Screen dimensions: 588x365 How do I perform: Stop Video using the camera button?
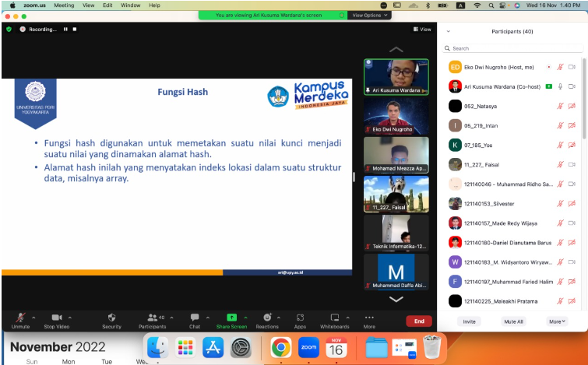(56, 318)
